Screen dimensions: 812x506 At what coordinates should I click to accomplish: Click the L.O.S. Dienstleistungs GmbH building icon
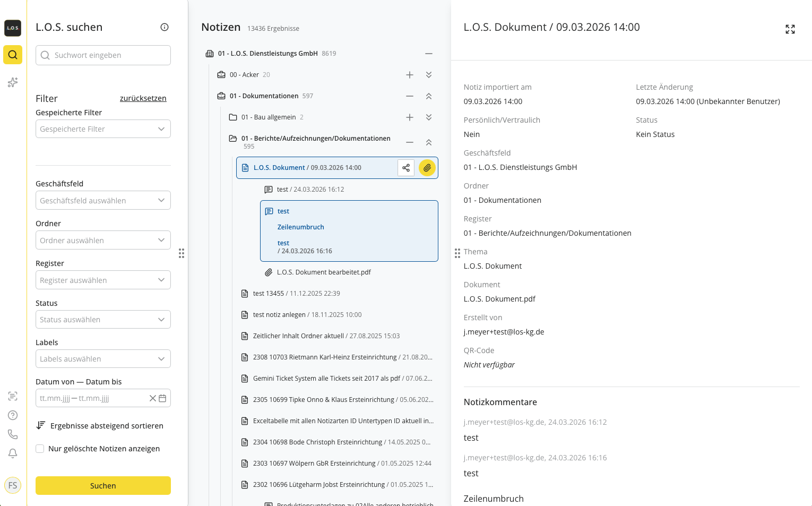pyautogui.click(x=210, y=54)
